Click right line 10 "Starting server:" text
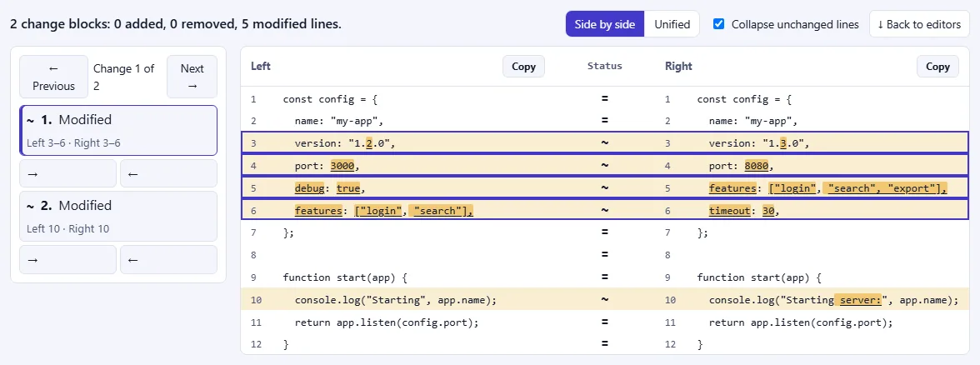The width and height of the screenshot is (980, 365). coord(833,300)
